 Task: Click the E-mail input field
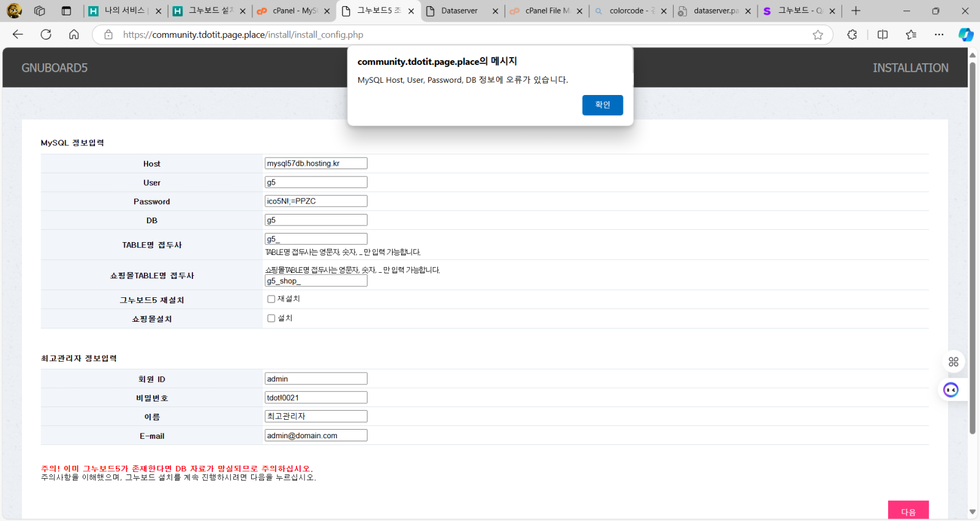pos(316,435)
